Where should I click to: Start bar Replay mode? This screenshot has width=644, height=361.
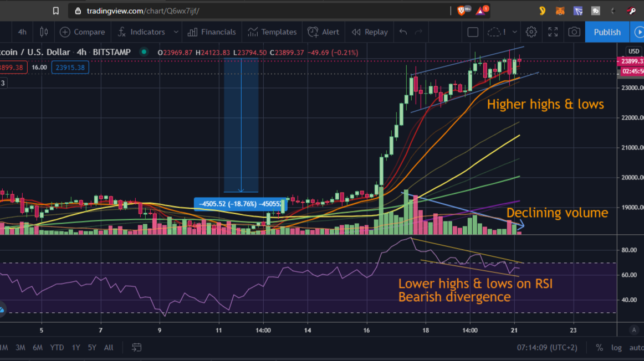pos(370,32)
